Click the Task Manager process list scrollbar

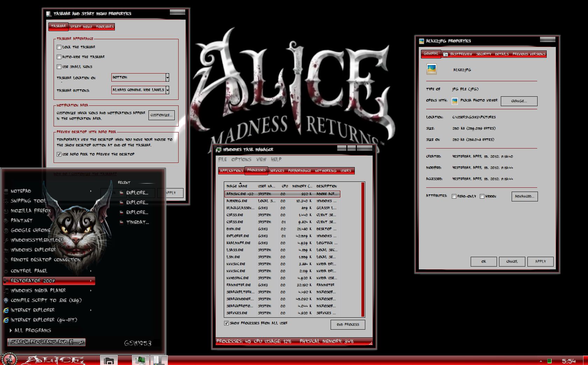pyautogui.click(x=363, y=249)
